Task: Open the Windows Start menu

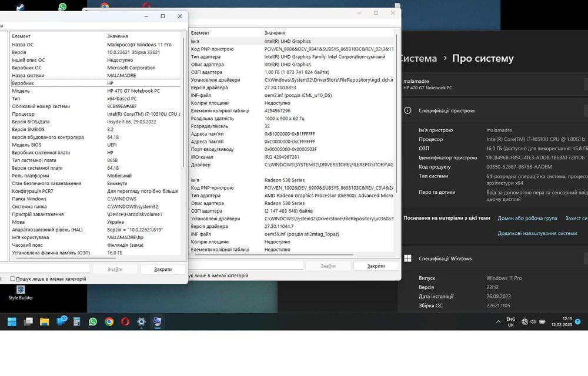Action: click(12, 322)
